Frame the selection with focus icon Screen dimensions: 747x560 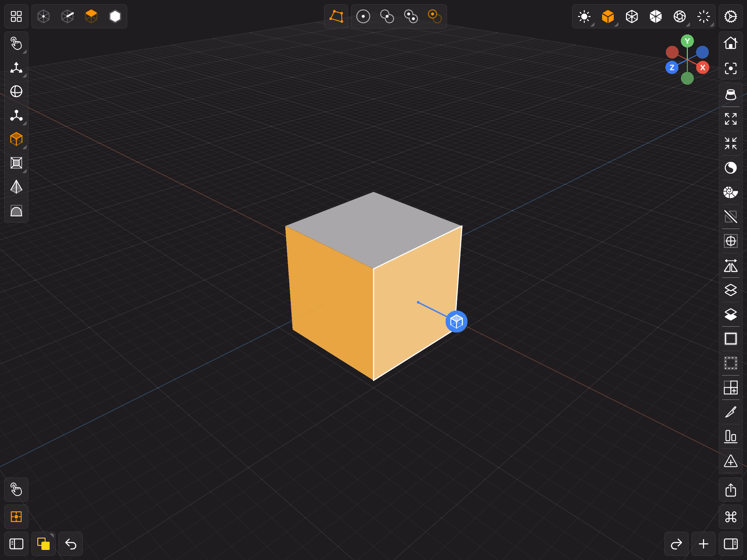coord(731,68)
